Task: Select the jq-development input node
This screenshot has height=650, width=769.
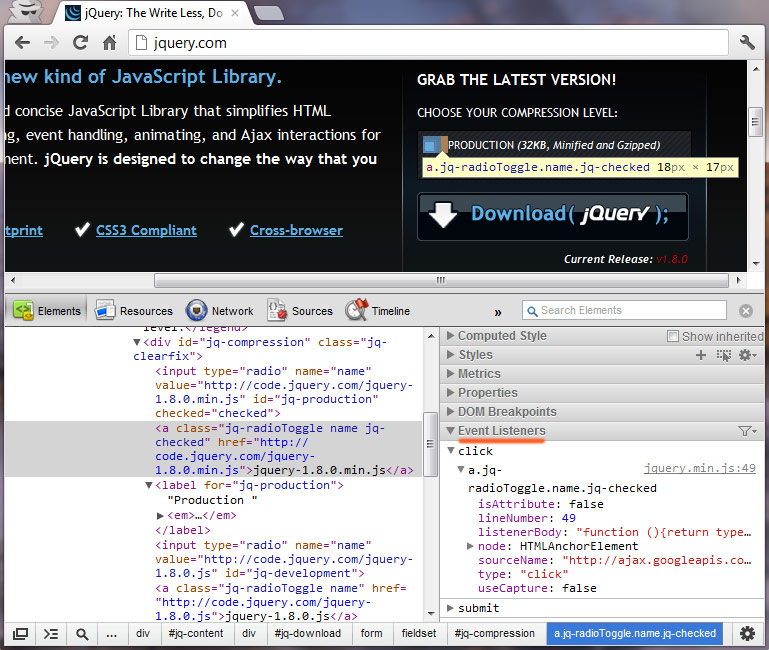Action: click(x=284, y=559)
